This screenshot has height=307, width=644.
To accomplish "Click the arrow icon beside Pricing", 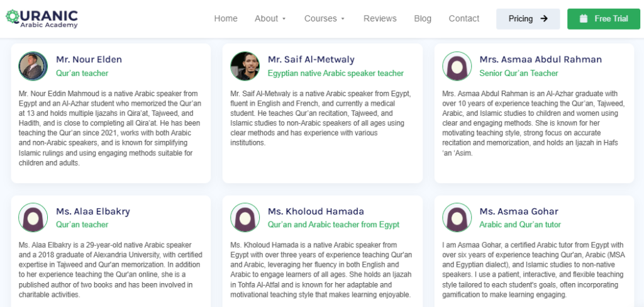I will click(544, 18).
